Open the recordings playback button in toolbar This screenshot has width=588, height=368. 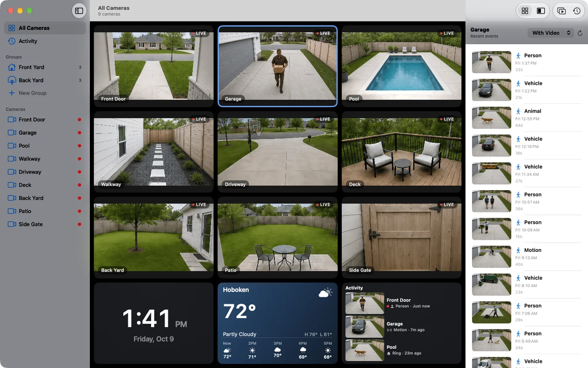(x=562, y=11)
